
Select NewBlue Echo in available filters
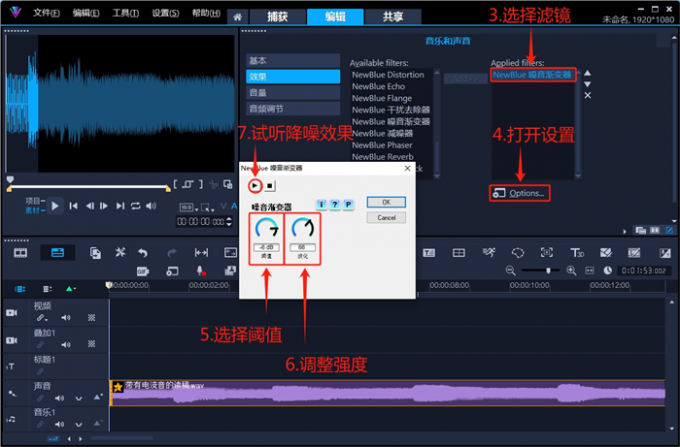coord(379,86)
